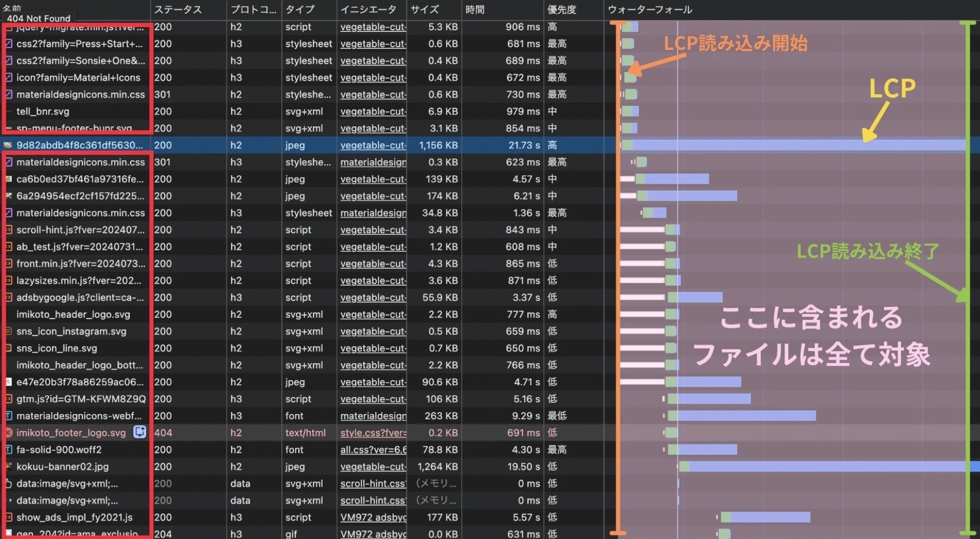Open vegetable-cut- initiator link in tell_bnr.svg row
Screen dimensions: 980x539
pos(373,112)
